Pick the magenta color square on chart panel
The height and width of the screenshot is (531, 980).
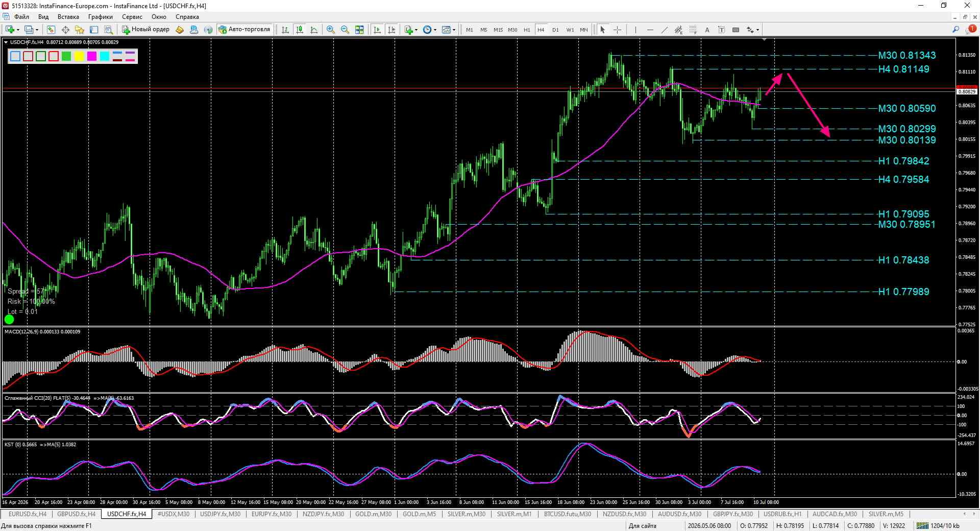92,56
